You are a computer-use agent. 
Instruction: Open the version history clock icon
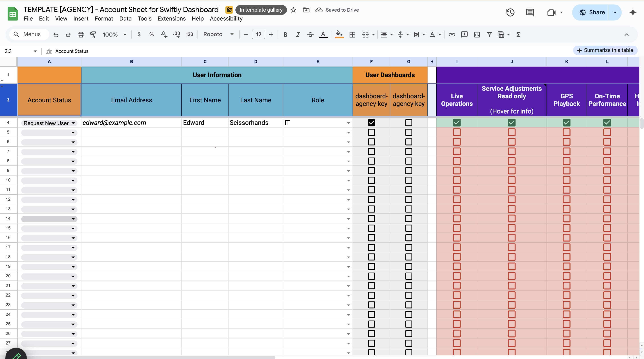tap(510, 12)
